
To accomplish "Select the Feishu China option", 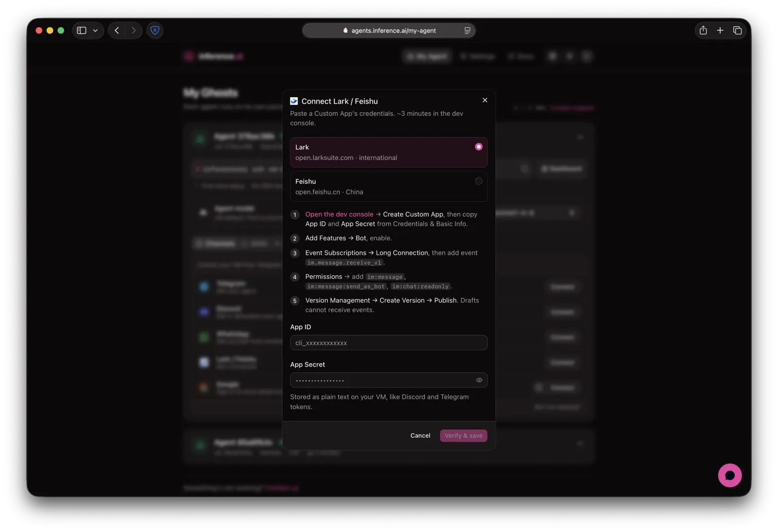I will (389, 187).
